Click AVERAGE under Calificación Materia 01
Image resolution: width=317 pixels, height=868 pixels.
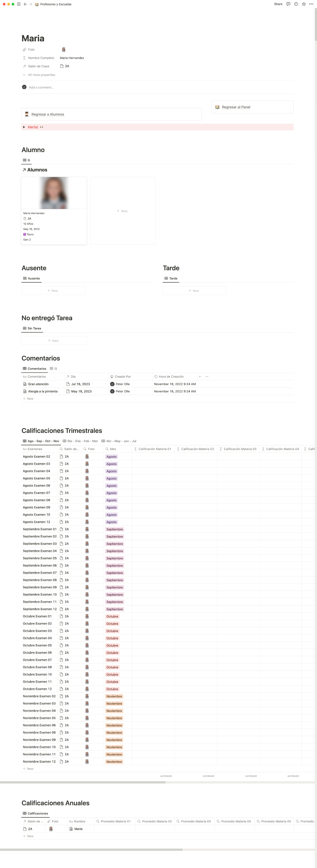(x=166, y=776)
